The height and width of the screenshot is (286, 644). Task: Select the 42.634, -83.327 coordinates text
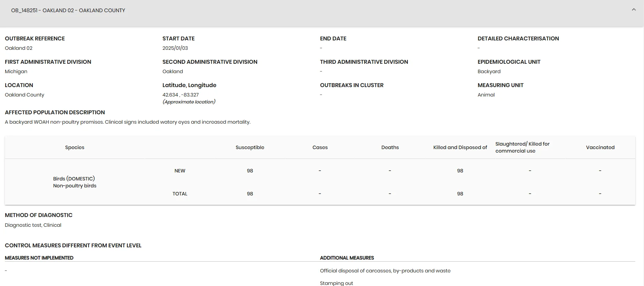tap(180, 95)
